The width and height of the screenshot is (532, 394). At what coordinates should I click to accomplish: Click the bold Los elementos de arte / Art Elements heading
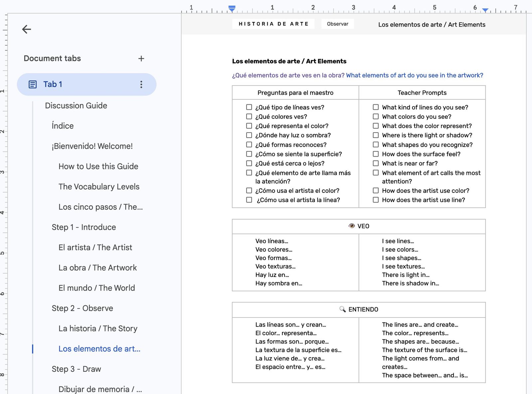coord(289,61)
